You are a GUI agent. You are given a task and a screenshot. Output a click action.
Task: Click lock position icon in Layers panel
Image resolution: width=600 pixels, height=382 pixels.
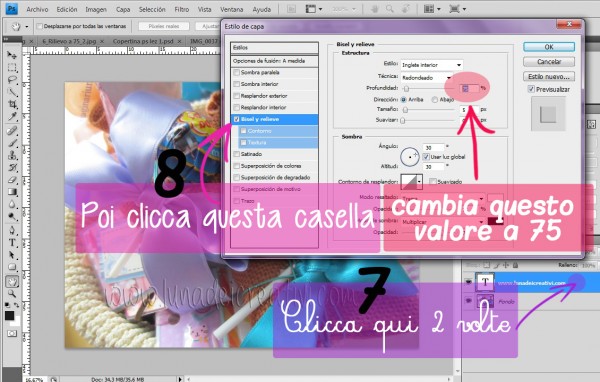pyautogui.click(x=505, y=265)
